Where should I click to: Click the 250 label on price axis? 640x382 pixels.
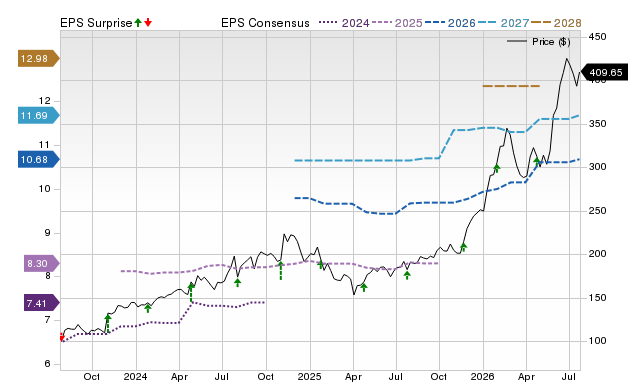click(x=597, y=211)
